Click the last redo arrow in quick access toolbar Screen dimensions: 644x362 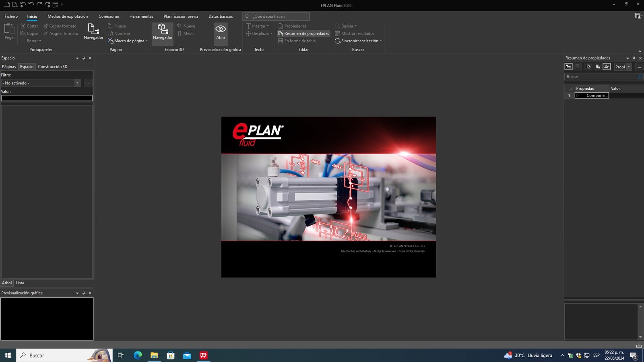47,5
